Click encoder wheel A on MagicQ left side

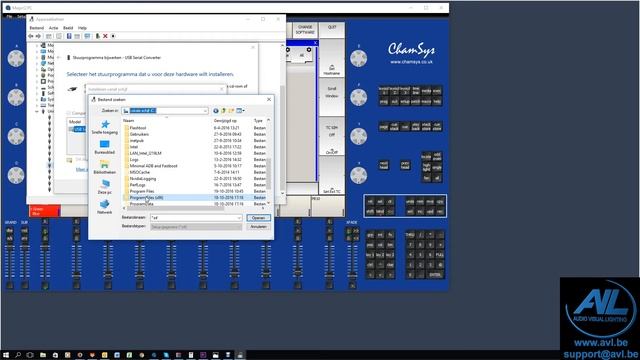pos(16,58)
